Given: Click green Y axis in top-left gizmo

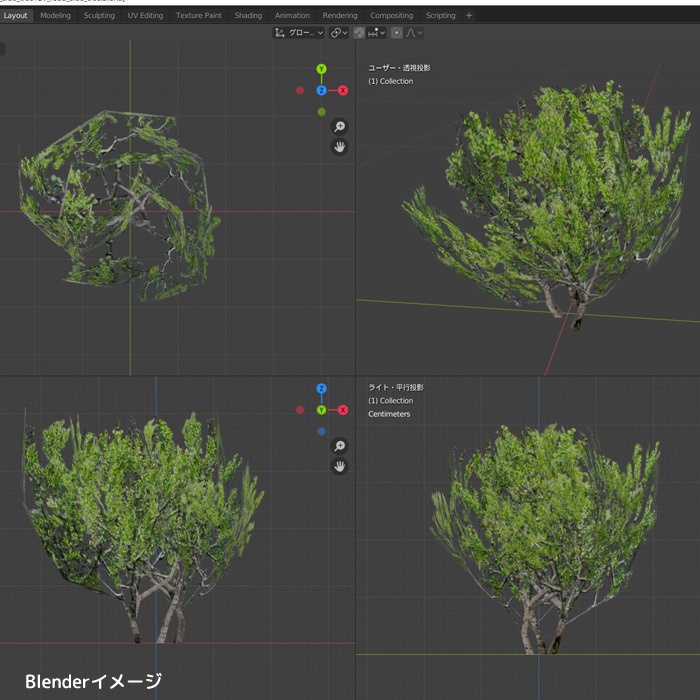Looking at the screenshot, I should [321, 69].
